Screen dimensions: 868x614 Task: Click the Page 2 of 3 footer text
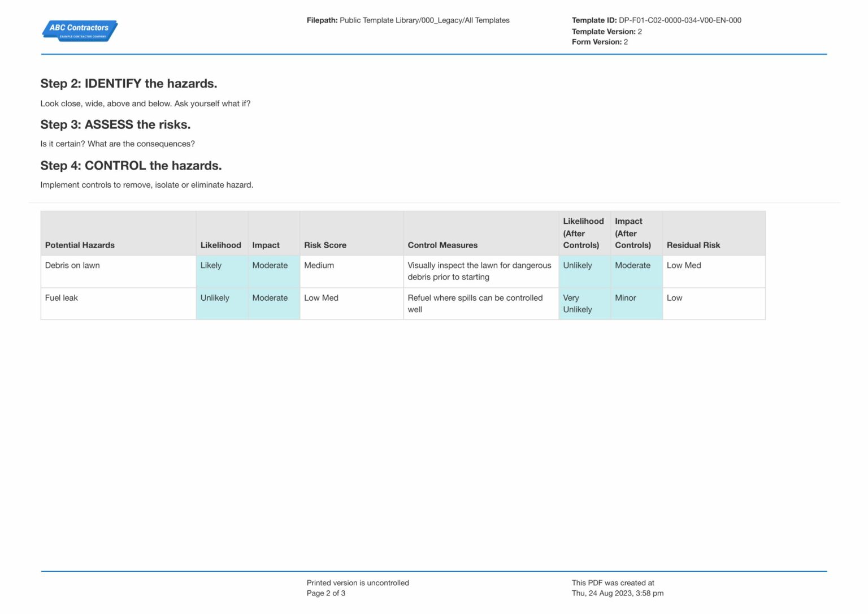(325, 593)
